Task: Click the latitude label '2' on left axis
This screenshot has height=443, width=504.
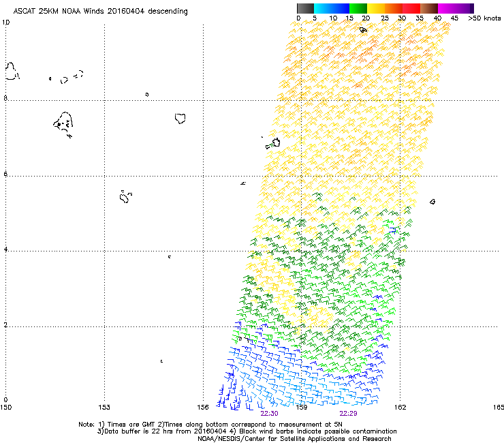Action: coord(5,324)
